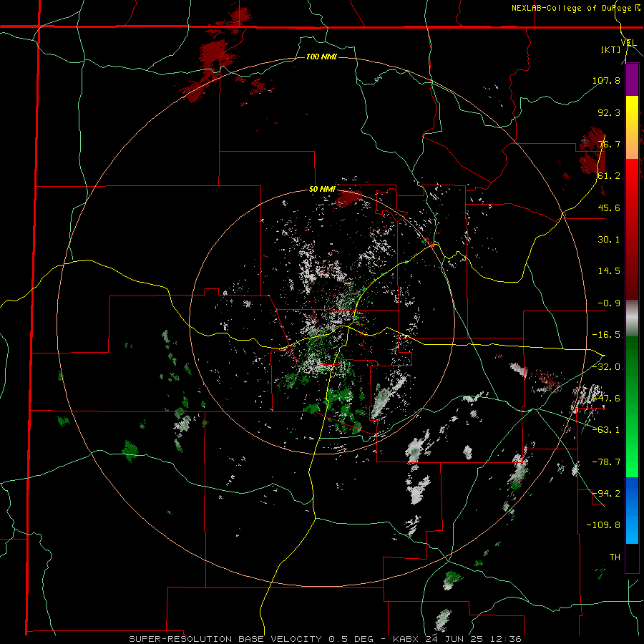Select the 30.1 legend value

coord(609,240)
